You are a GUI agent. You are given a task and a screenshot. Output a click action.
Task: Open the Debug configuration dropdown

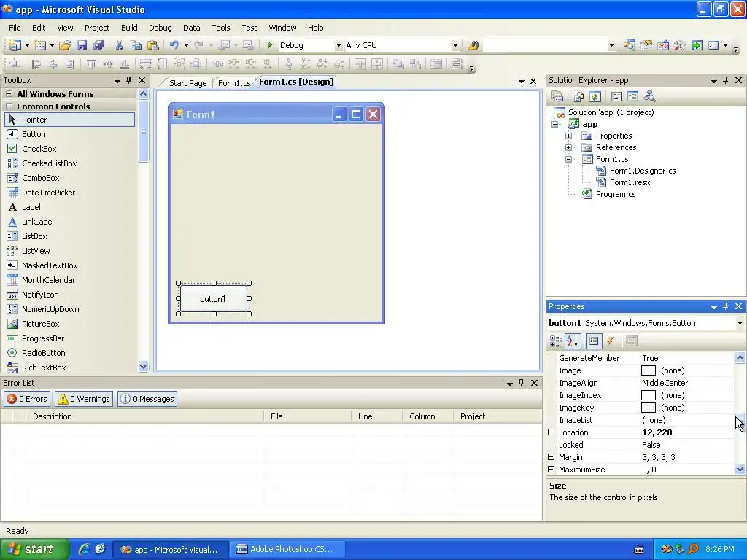point(338,45)
